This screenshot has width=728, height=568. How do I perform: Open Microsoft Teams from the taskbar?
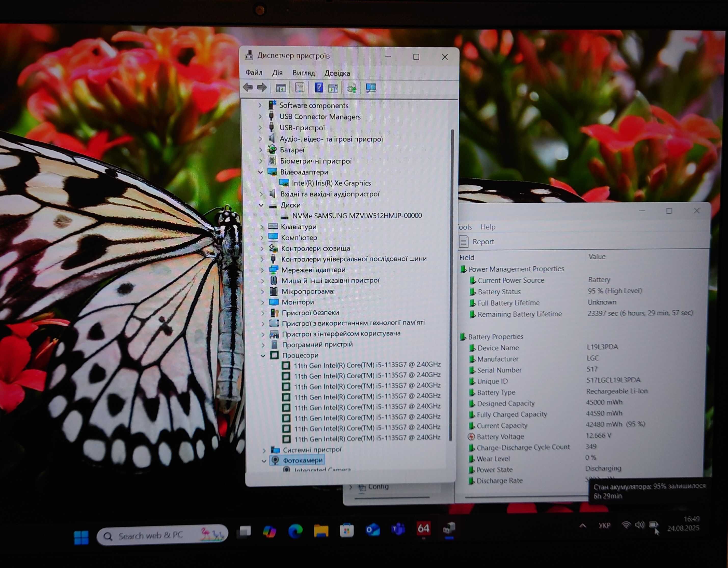tap(398, 529)
